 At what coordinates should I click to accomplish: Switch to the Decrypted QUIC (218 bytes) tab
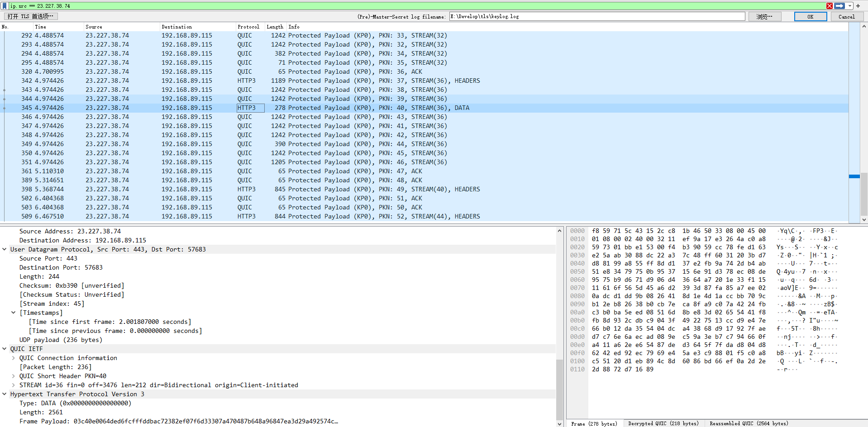point(663,423)
